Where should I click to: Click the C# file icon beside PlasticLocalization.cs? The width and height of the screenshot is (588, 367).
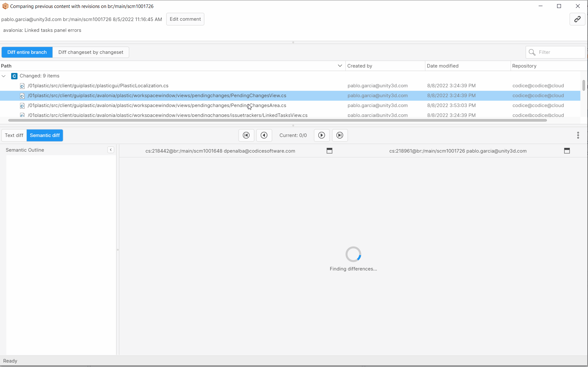[x=22, y=86]
